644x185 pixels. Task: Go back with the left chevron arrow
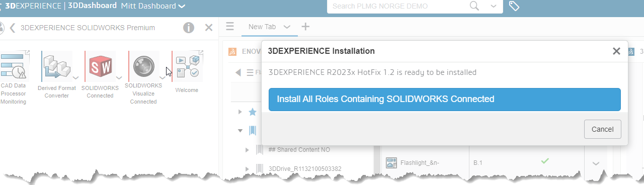[12, 28]
